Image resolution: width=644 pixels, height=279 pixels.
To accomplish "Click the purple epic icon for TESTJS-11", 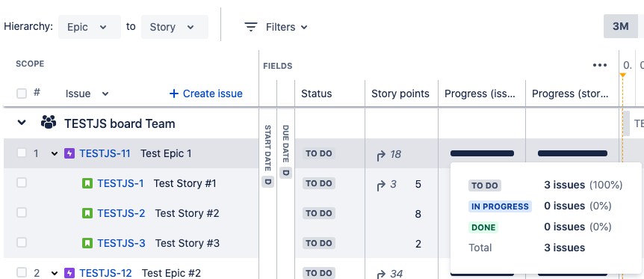I will click(69, 153).
